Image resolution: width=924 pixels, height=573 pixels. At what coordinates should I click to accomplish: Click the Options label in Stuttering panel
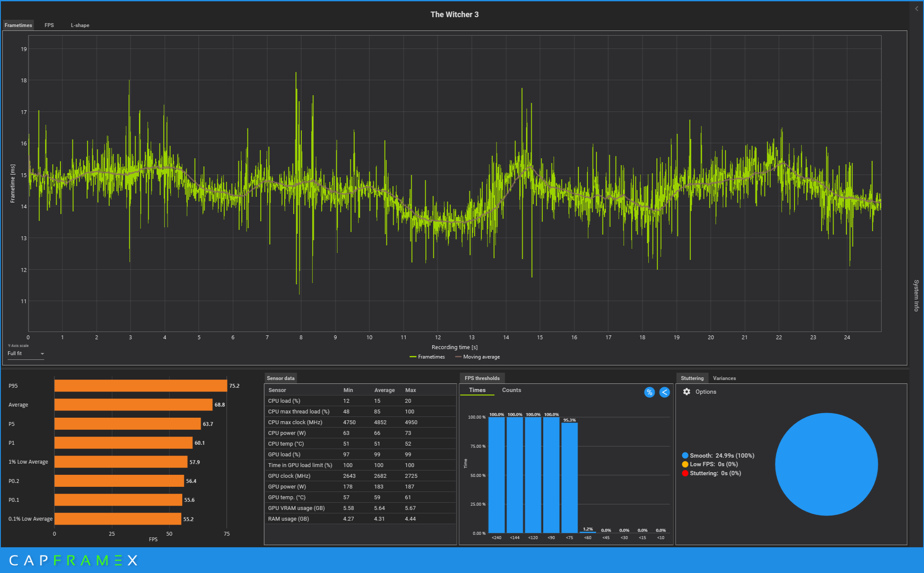pyautogui.click(x=705, y=392)
